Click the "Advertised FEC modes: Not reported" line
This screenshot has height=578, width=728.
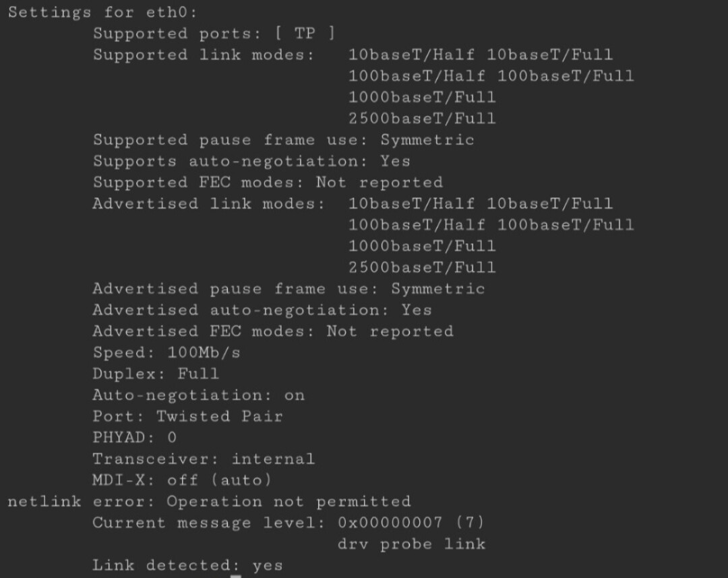coord(272,331)
